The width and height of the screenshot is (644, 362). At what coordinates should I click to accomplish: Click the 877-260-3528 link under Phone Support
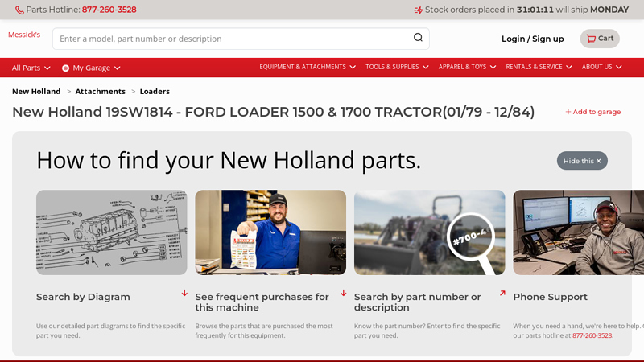[x=592, y=335]
